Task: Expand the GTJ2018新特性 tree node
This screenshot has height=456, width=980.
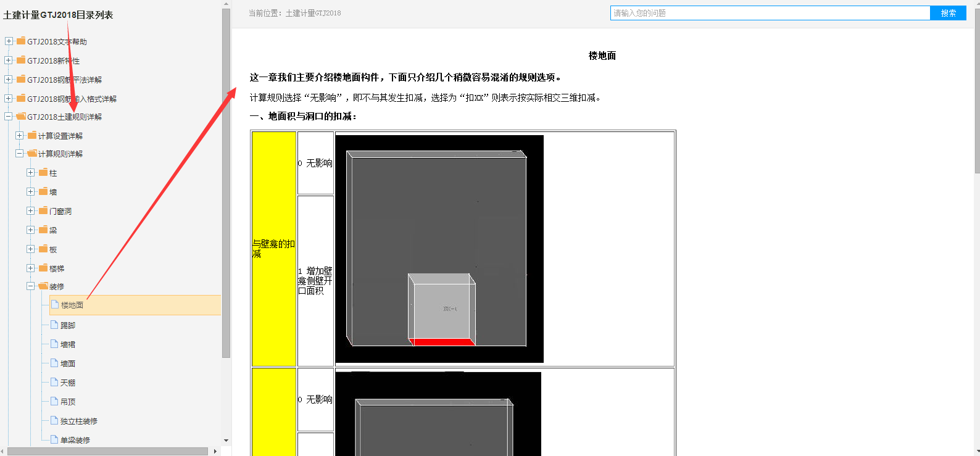Action: (9, 60)
